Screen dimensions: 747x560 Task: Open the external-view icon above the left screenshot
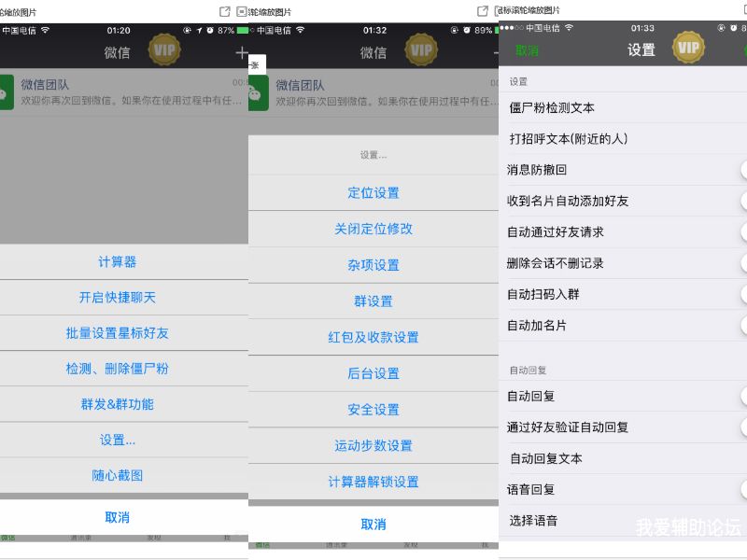(x=225, y=11)
